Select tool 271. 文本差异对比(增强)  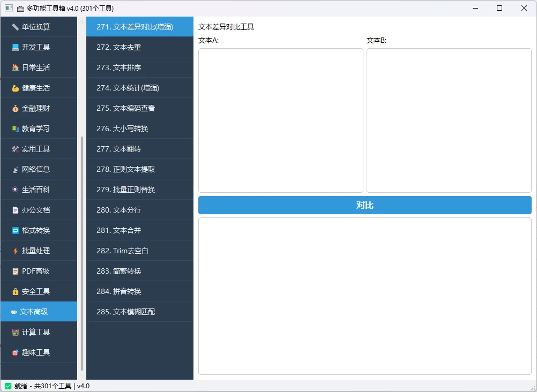click(x=140, y=27)
